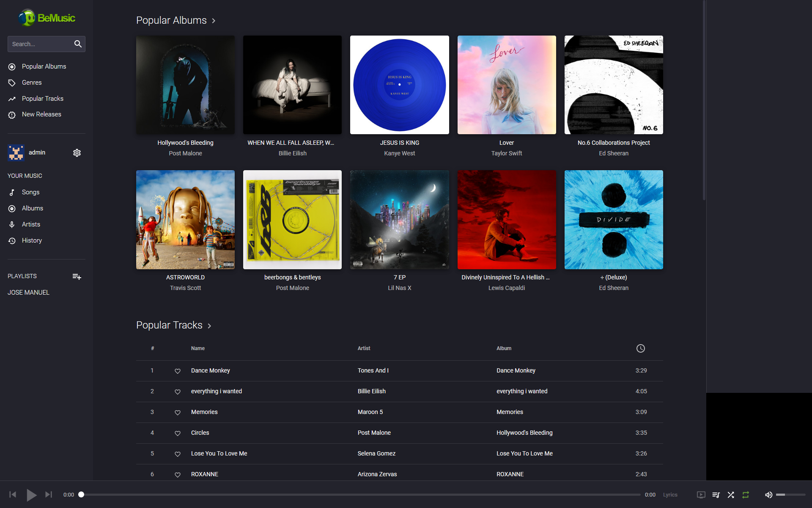Screen dimensions: 812x508
Task: Toggle the video display icon
Action: coord(701,495)
